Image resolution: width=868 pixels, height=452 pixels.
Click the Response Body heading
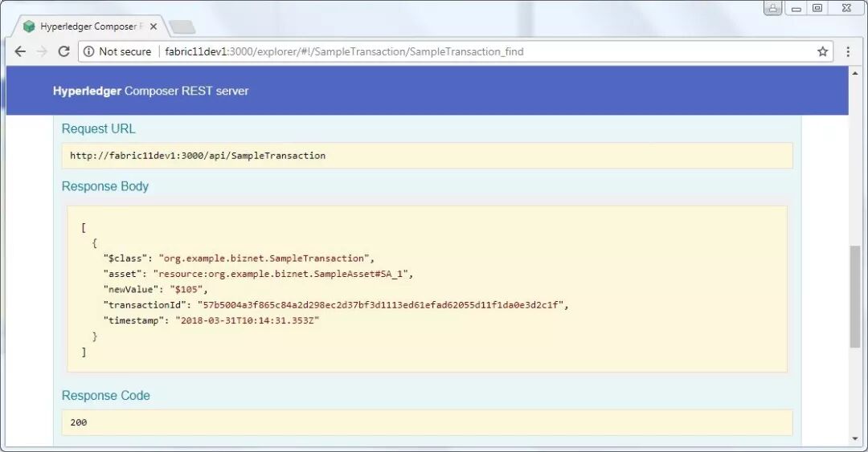pos(105,186)
